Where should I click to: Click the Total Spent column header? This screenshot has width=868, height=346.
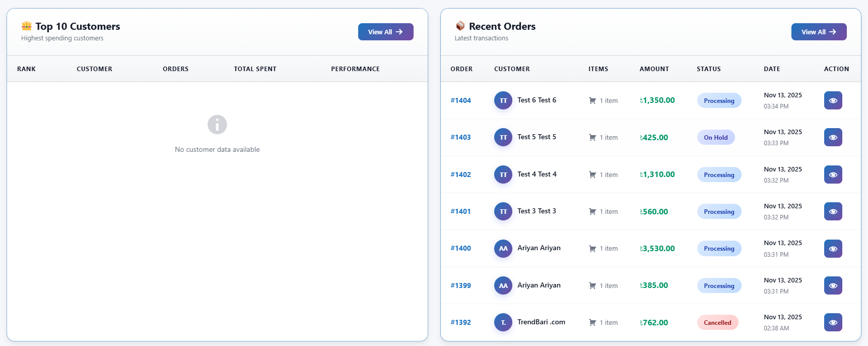[x=255, y=69]
